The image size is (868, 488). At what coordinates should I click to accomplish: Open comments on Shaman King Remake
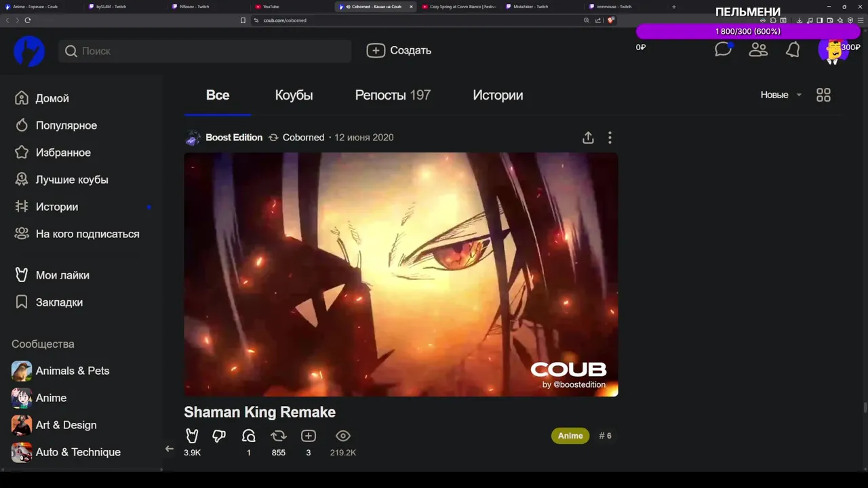pyautogui.click(x=249, y=436)
